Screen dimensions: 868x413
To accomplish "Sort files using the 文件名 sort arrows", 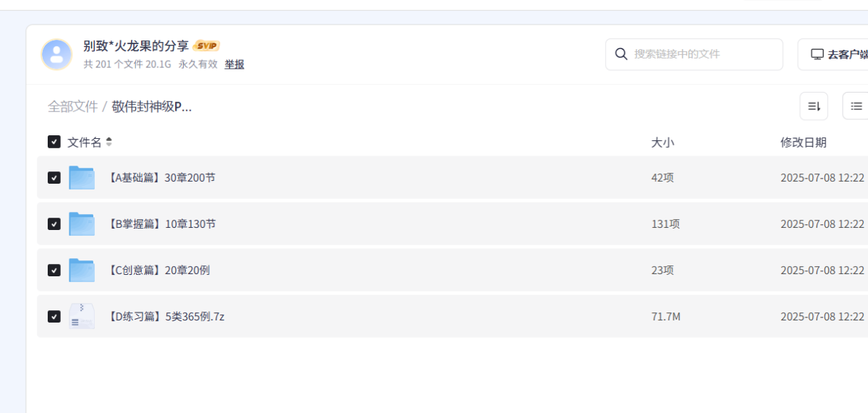I will (x=109, y=142).
